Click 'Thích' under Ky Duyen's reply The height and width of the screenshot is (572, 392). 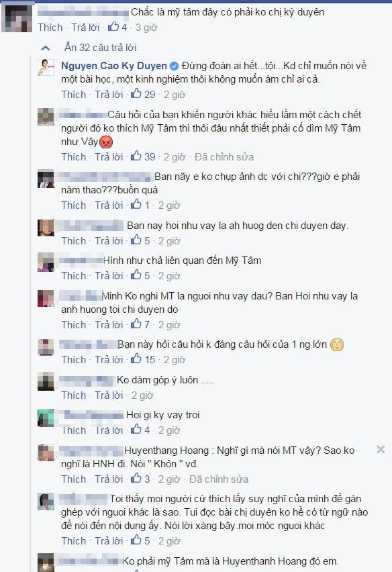tap(74, 95)
